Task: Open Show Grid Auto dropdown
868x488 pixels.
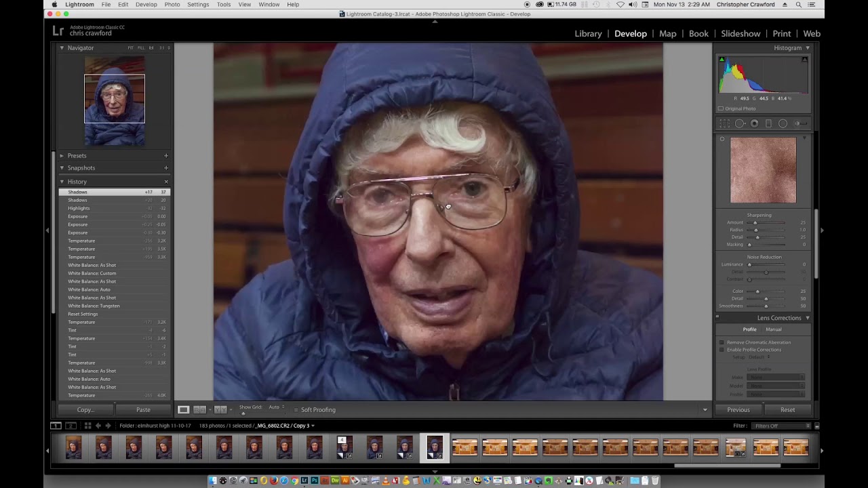Action: pyautogui.click(x=275, y=407)
